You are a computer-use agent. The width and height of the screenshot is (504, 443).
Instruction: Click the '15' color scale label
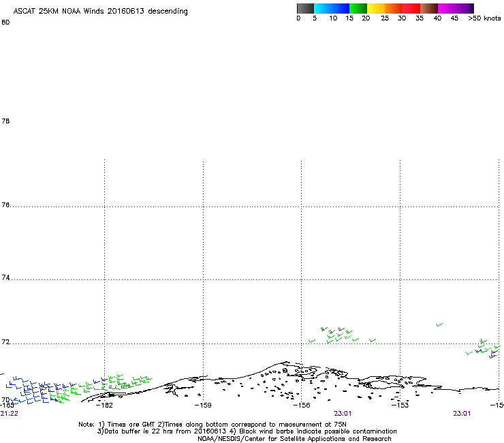click(x=349, y=18)
